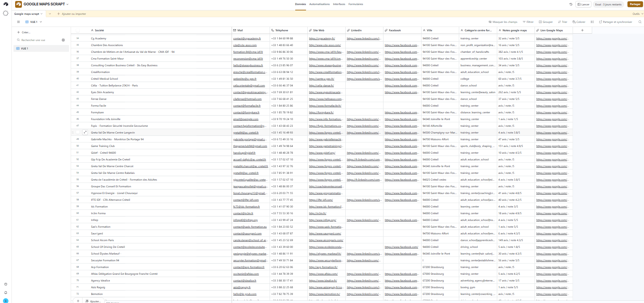644x303 pixels.
Task: Open the Grouper option
Action: tap(546, 22)
